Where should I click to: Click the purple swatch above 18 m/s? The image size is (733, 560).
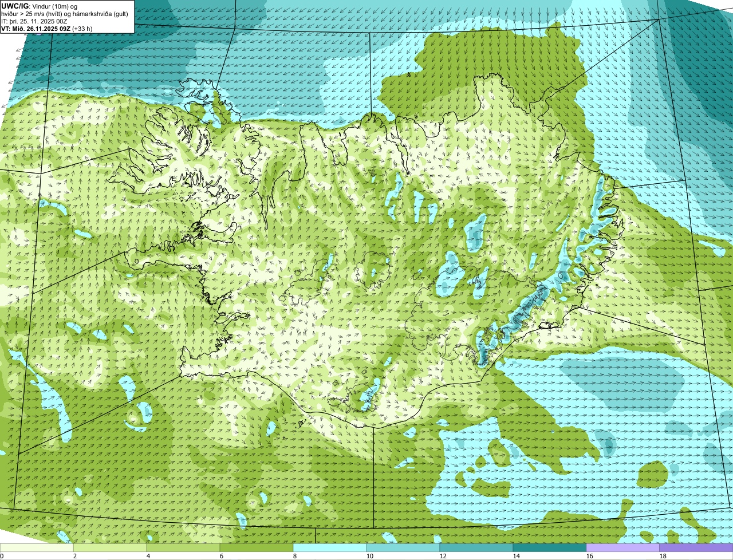tap(696, 548)
